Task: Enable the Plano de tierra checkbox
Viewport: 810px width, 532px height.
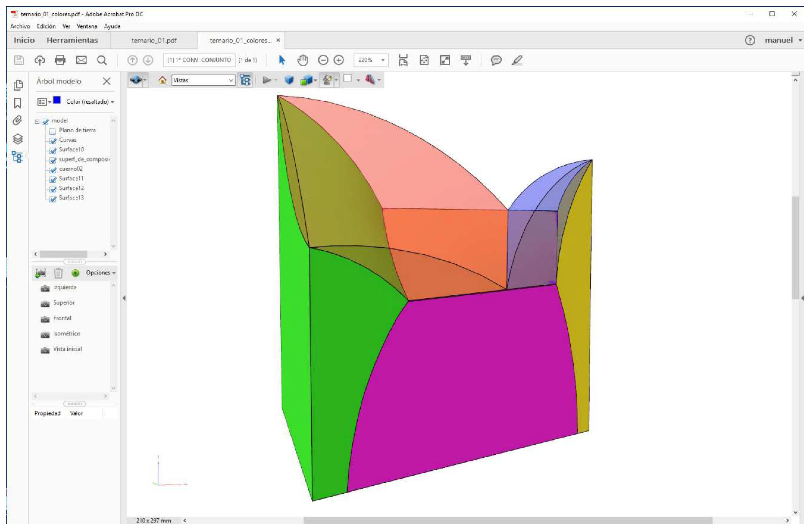Action: (53, 131)
